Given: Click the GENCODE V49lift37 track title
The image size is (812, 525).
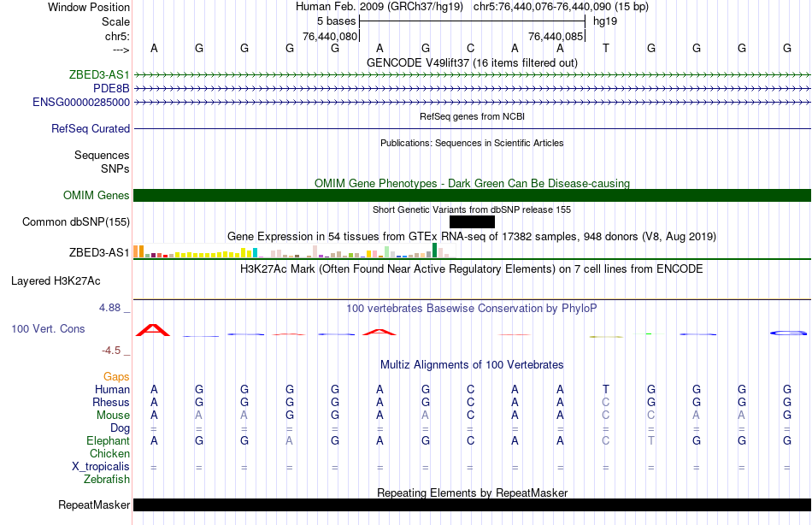Looking at the screenshot, I should 472,62.
